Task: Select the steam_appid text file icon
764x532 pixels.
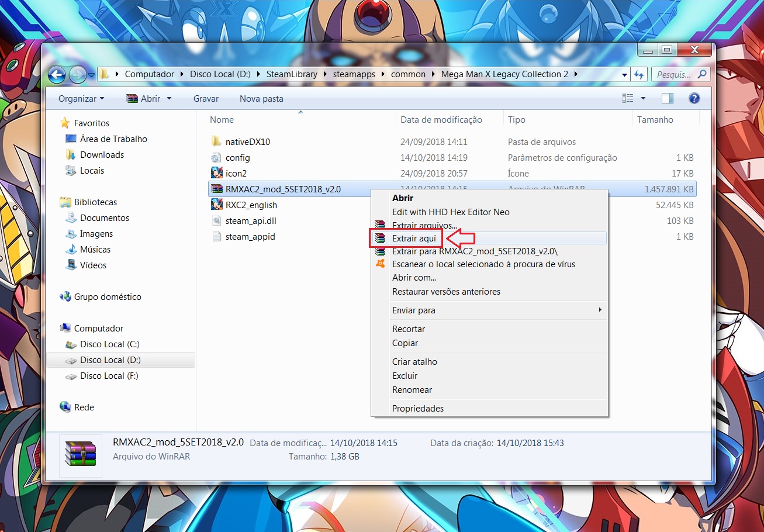Action: click(x=216, y=236)
